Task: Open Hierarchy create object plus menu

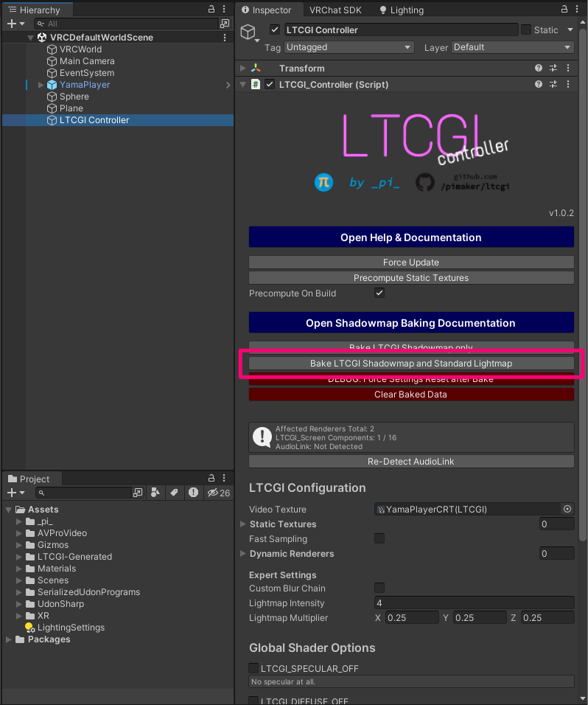Action: (x=15, y=24)
